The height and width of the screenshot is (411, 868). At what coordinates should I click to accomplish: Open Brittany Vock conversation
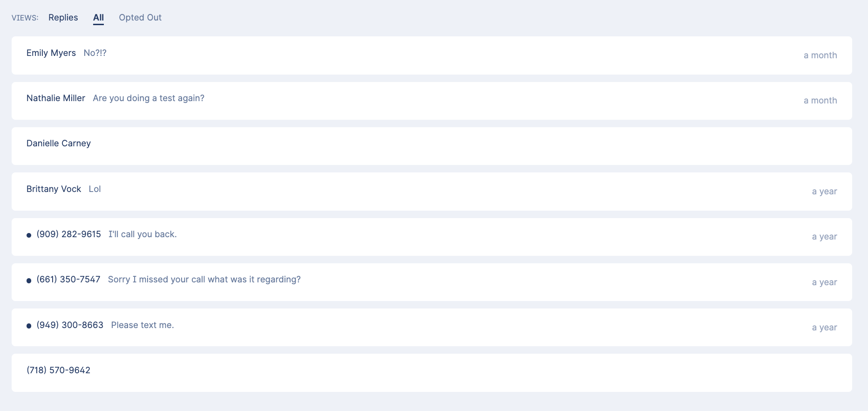pos(54,189)
